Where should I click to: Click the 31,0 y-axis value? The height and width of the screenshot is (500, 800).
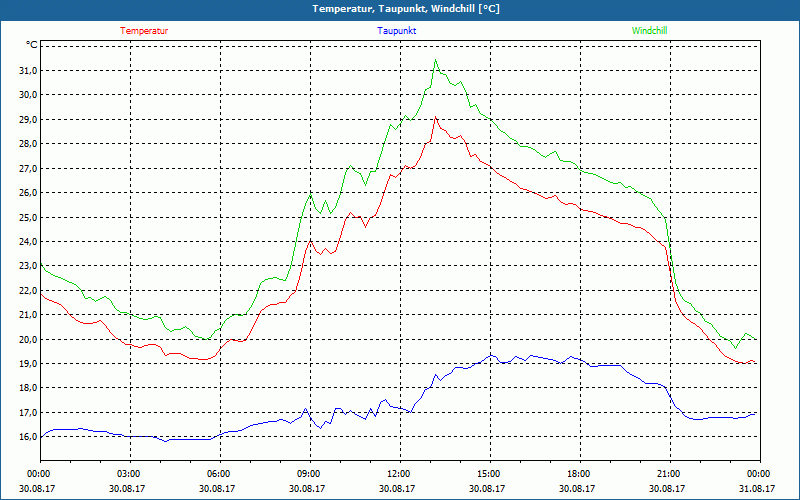[x=28, y=70]
